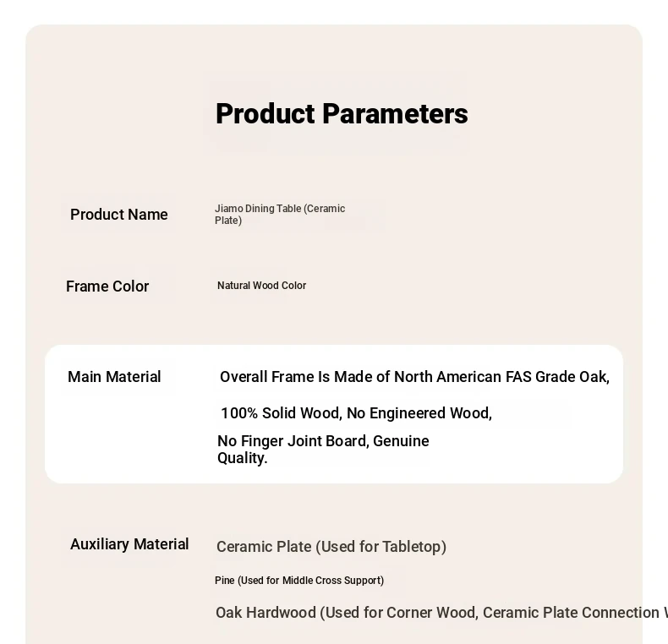Click the 100% figure in Main Material
668x644 pixels.
click(x=239, y=413)
